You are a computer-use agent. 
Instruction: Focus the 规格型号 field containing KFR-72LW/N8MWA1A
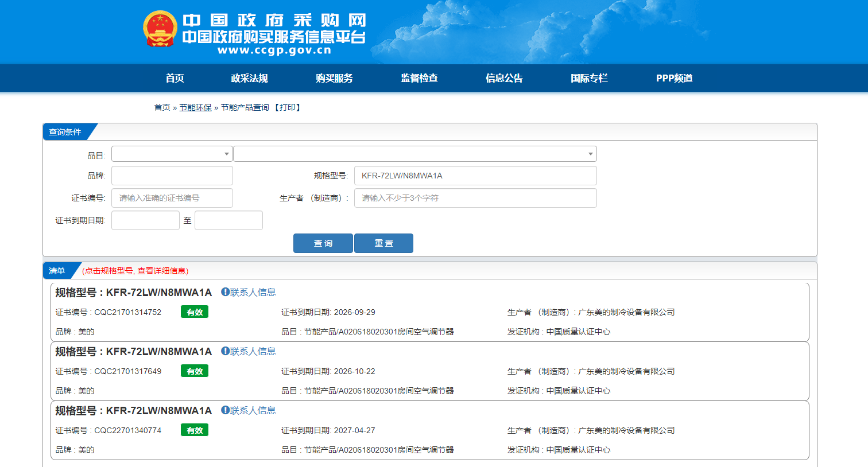click(x=475, y=176)
